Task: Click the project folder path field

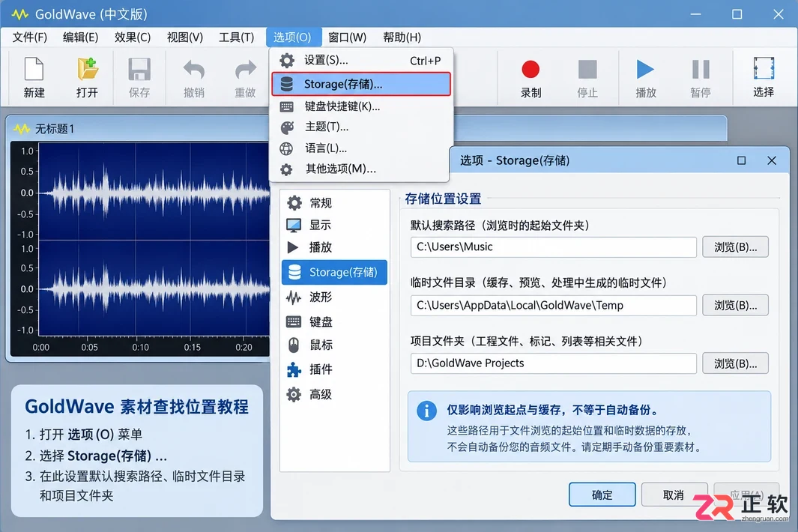Action: point(553,363)
